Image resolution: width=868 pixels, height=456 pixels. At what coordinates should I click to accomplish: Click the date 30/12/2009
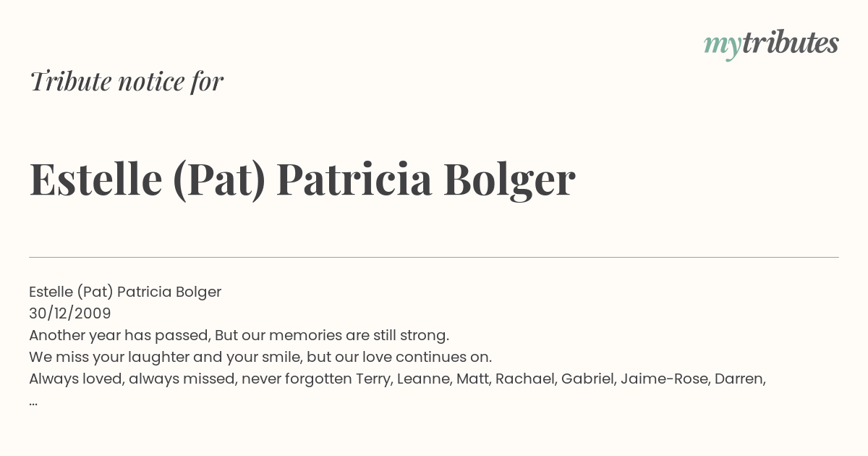pyautogui.click(x=70, y=313)
